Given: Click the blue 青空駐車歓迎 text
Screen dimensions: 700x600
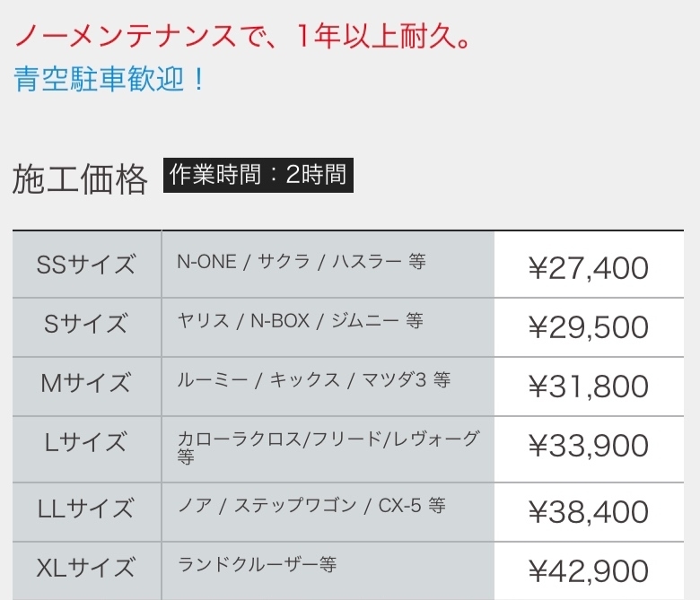Looking at the screenshot, I should click(x=109, y=78).
